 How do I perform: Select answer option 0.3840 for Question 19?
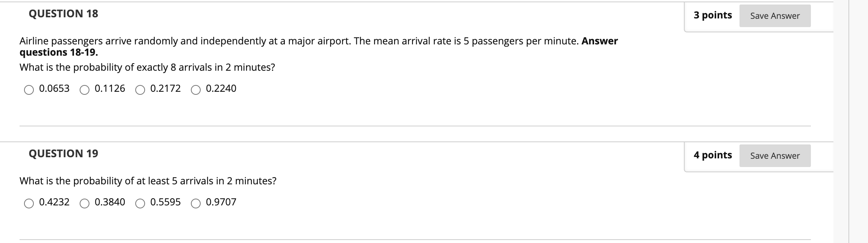click(85, 204)
